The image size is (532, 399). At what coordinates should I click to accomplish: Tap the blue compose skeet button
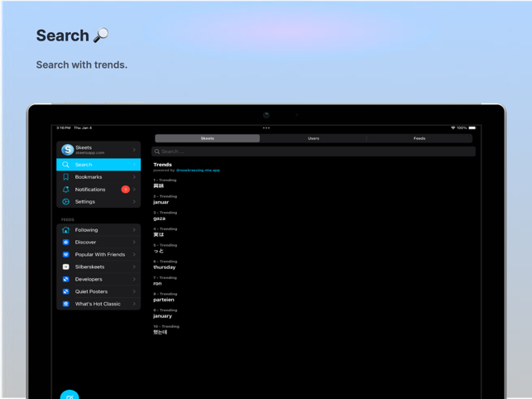pyautogui.click(x=69, y=395)
